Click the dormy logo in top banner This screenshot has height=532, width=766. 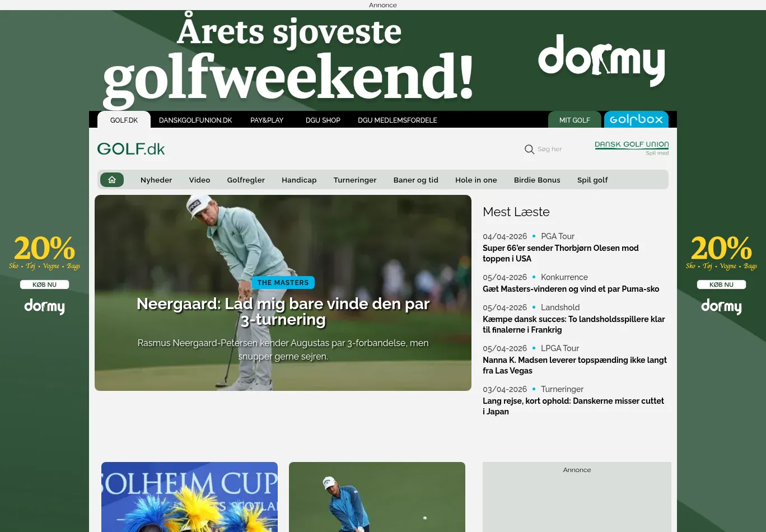tap(601, 60)
